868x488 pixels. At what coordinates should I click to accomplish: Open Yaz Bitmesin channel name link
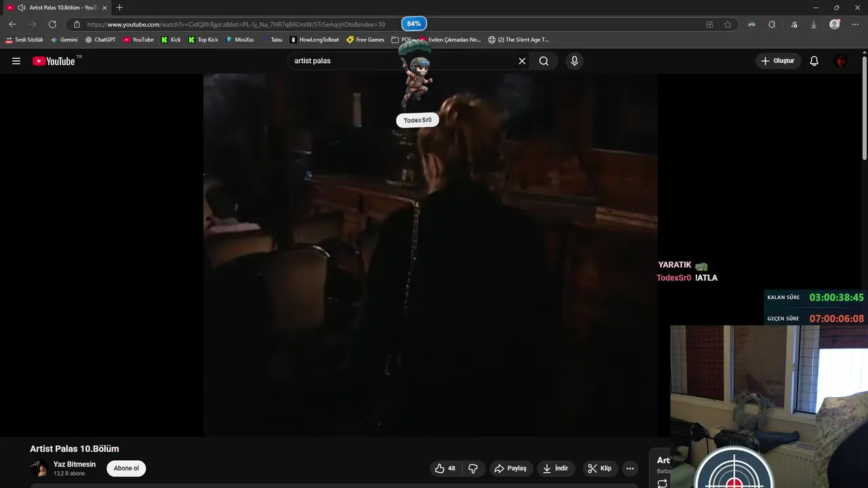75,464
